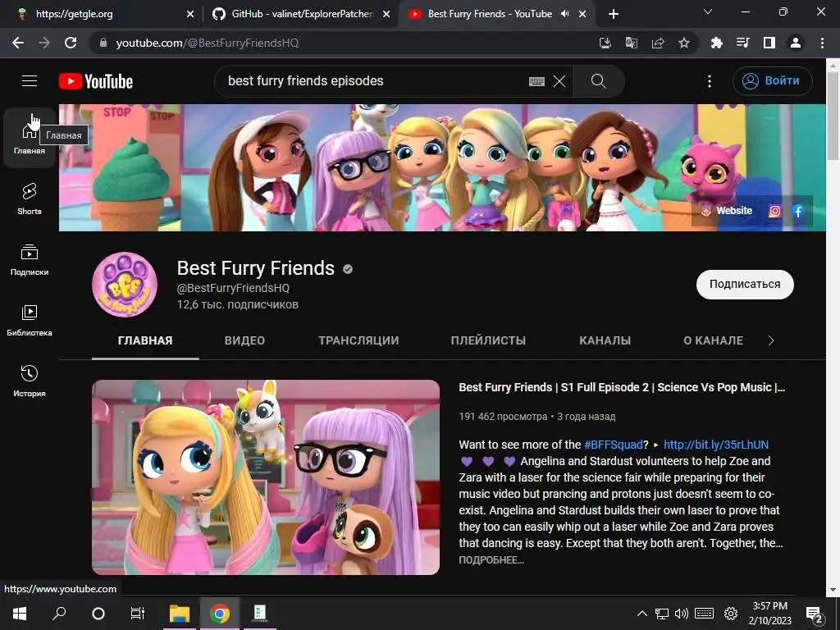The height and width of the screenshot is (630, 840).
Task: Switch to the КАНАЛЫ tab
Action: tap(605, 340)
